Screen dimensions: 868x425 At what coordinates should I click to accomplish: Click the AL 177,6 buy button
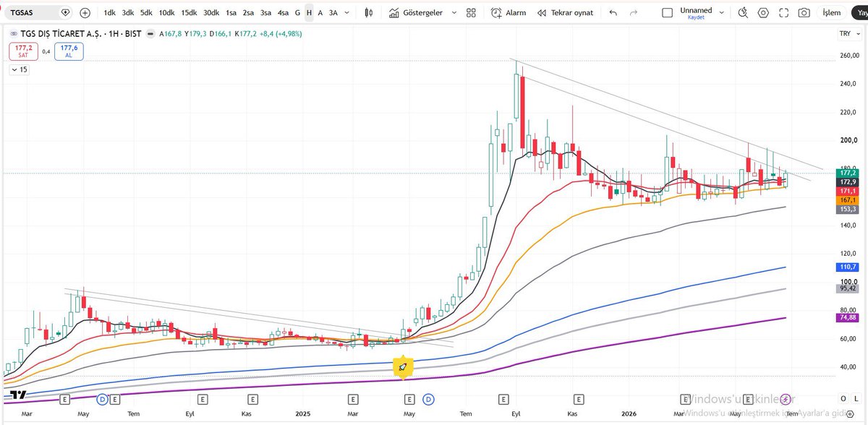point(69,51)
